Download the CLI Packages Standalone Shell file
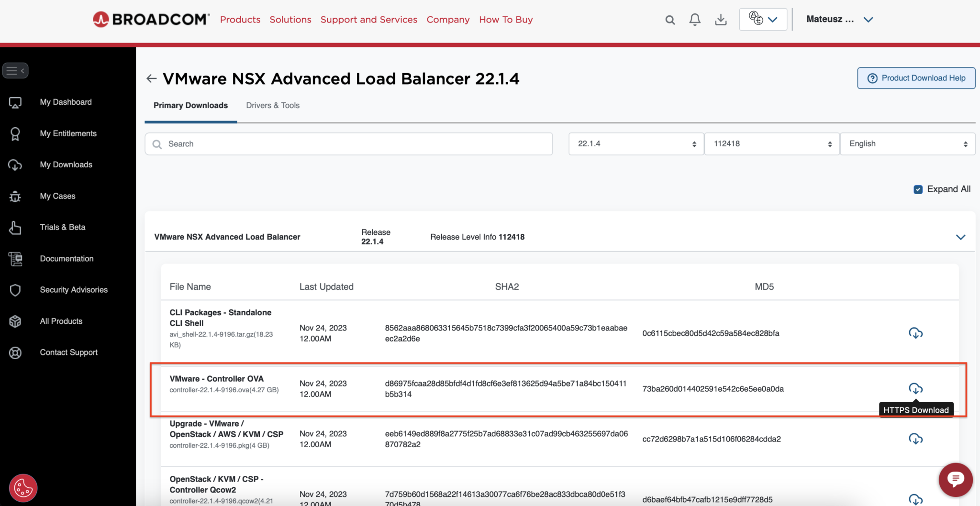The height and width of the screenshot is (506, 980). tap(915, 333)
